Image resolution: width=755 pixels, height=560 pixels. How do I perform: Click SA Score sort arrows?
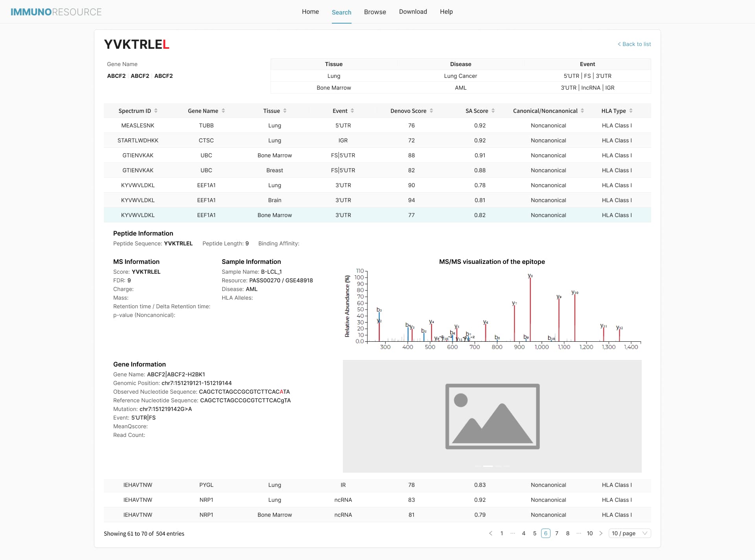pos(493,111)
